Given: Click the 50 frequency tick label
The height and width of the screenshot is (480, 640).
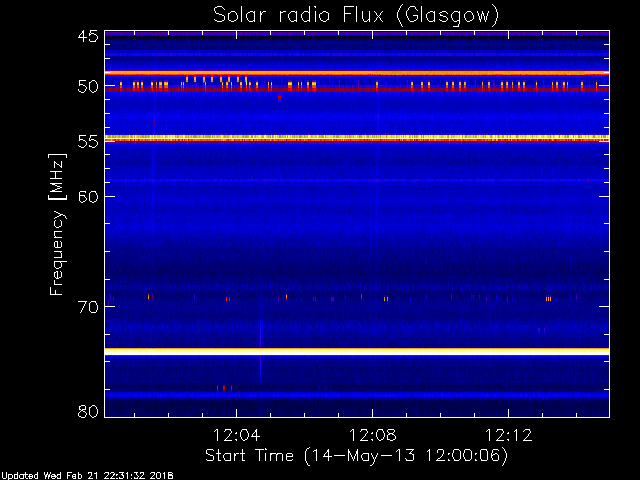Looking at the screenshot, I should pyautogui.click(x=87, y=87).
